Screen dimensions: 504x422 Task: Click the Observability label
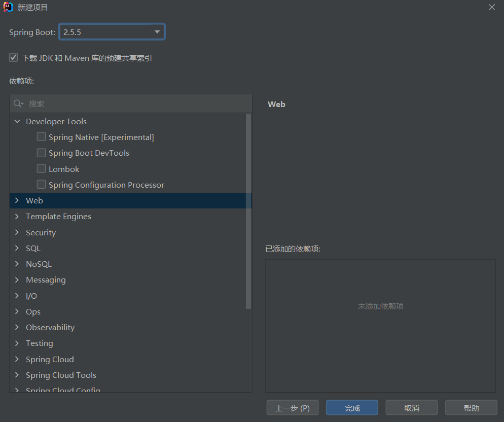pos(50,327)
